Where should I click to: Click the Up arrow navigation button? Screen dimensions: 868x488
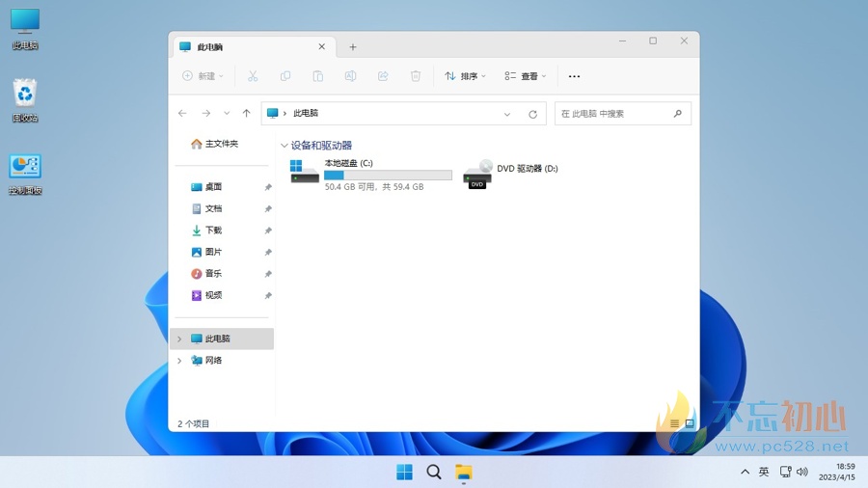click(247, 114)
